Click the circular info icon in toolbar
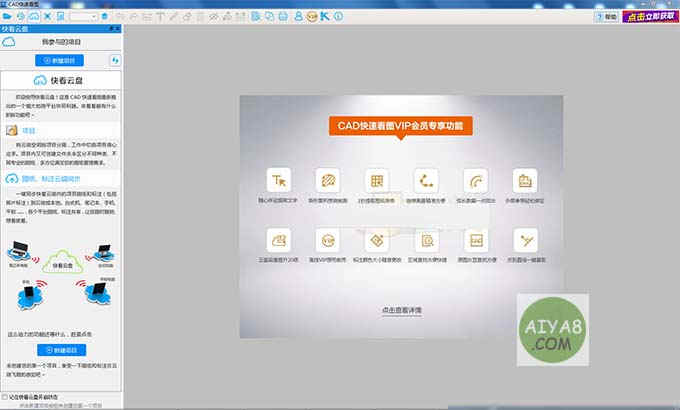This screenshot has height=410, width=680. coord(338,16)
